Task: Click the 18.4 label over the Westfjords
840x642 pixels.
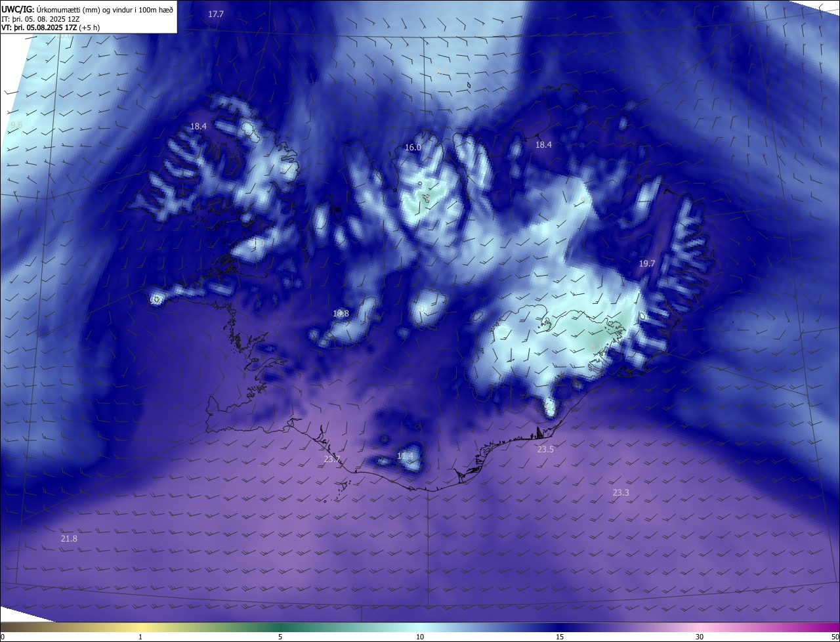Action: [x=198, y=127]
